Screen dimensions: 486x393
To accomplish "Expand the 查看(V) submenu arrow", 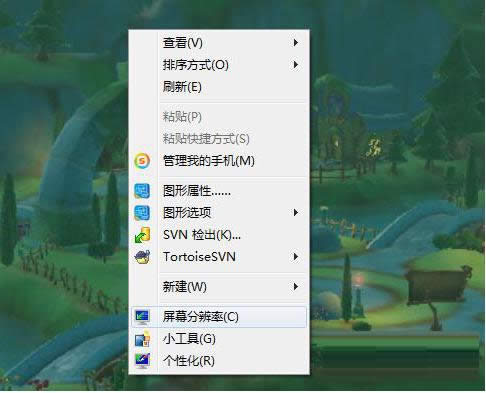I will (x=295, y=43).
